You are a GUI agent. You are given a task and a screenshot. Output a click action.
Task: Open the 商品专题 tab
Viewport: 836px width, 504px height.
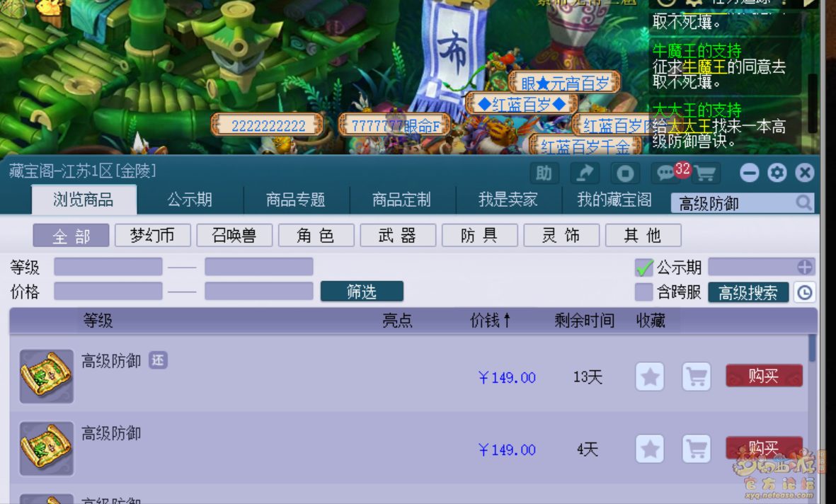coord(296,200)
